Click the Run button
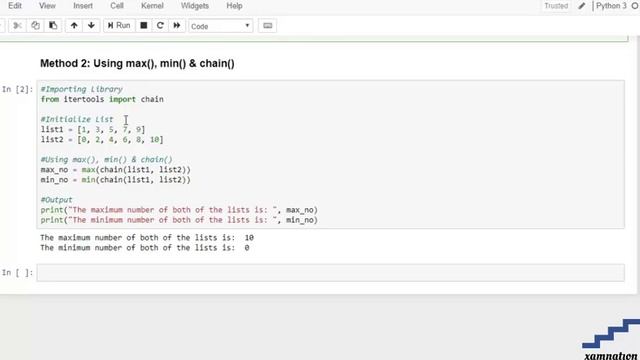Viewport: 640px width, 360px height. (x=119, y=26)
